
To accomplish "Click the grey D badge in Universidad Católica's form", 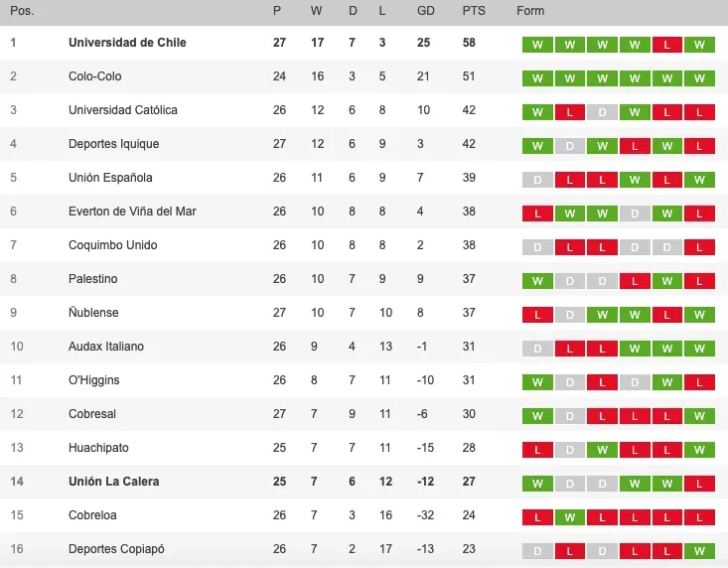I will [602, 112].
